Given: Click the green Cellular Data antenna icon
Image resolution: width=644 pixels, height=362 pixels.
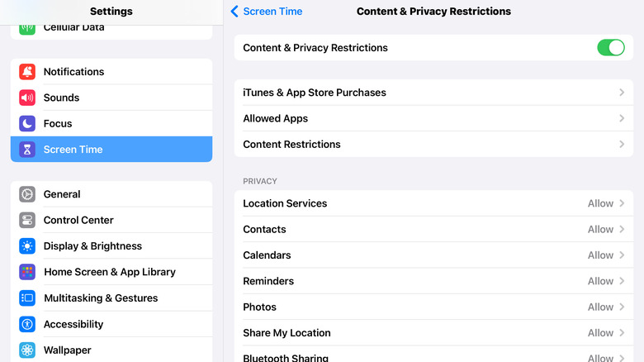Looking at the screenshot, I should pos(27,30).
